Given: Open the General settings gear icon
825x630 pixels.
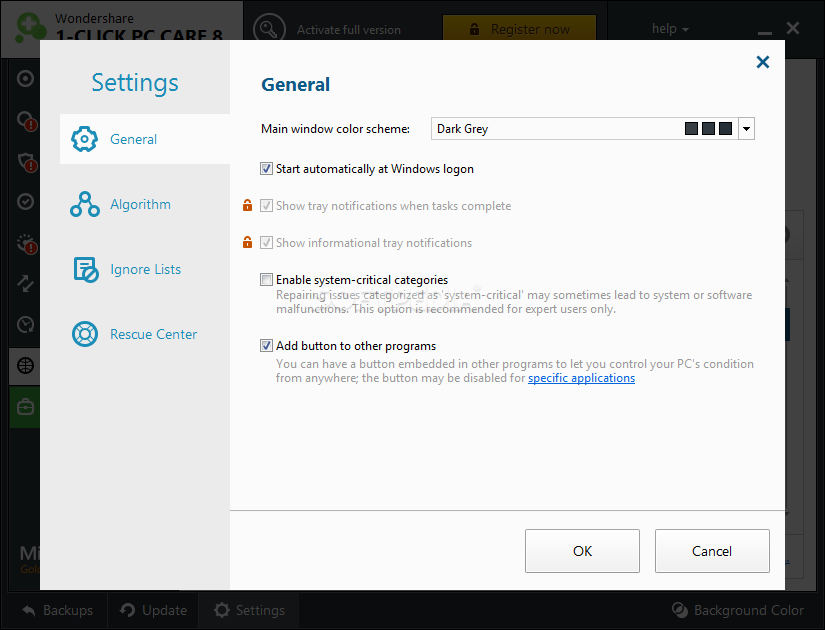Looking at the screenshot, I should (84, 139).
